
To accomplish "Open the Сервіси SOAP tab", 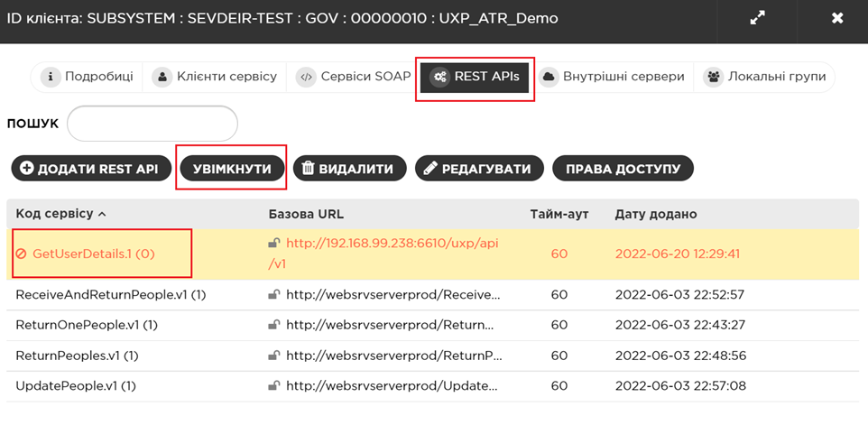I will click(x=354, y=77).
